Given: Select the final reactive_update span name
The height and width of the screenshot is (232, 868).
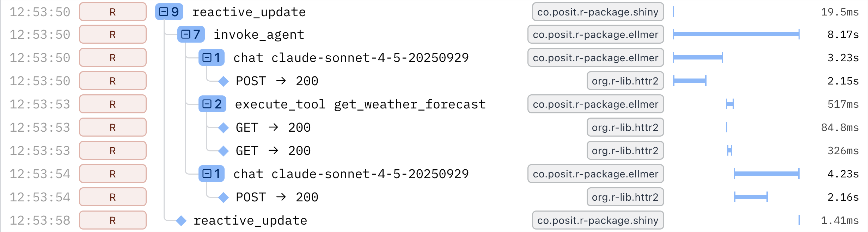Looking at the screenshot, I should click(250, 220).
